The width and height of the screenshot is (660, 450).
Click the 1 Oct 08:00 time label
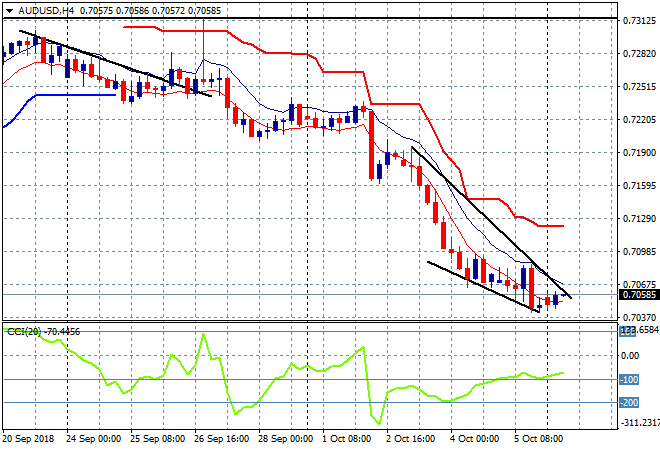[346, 439]
